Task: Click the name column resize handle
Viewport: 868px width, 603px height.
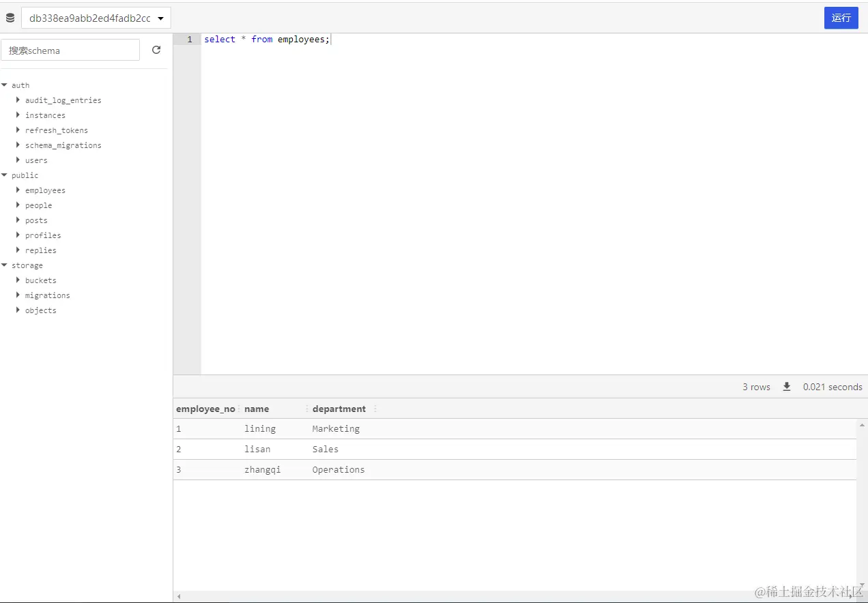Action: tap(307, 409)
